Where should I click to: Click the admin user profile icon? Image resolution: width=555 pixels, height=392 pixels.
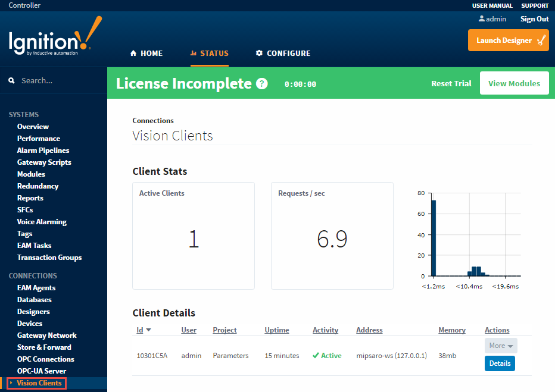[482, 19]
